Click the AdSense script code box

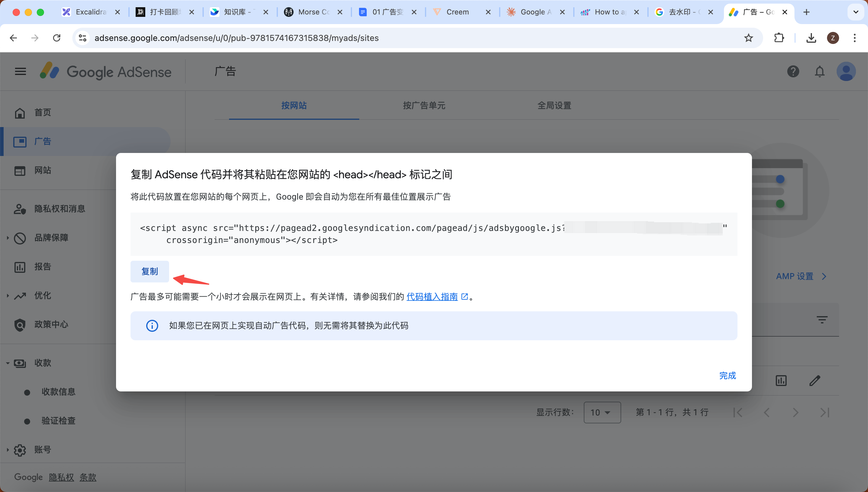[433, 234]
